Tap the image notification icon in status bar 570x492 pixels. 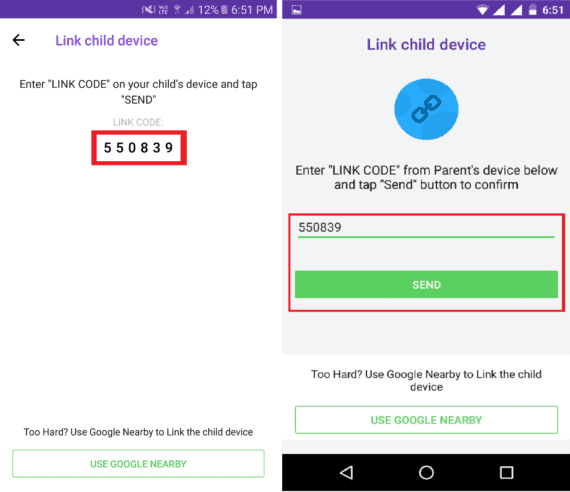297,10
